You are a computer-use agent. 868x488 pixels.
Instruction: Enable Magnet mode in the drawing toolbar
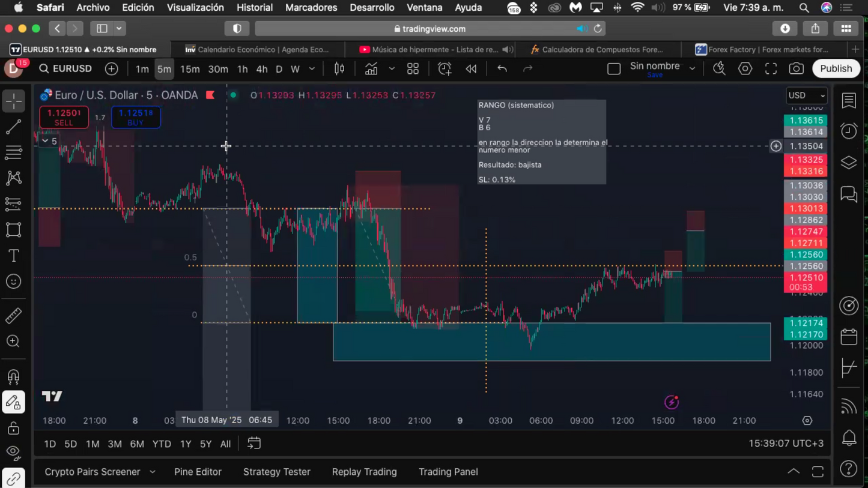click(13, 376)
